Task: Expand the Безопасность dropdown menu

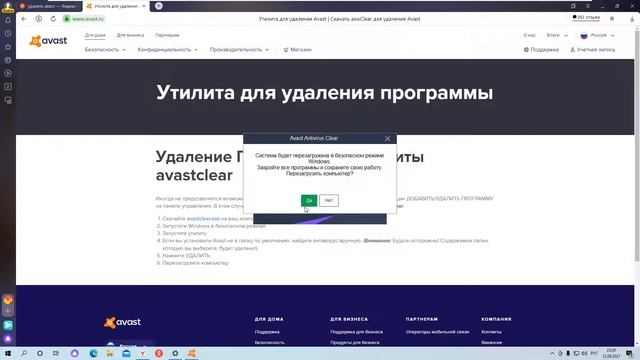Action: [x=105, y=50]
